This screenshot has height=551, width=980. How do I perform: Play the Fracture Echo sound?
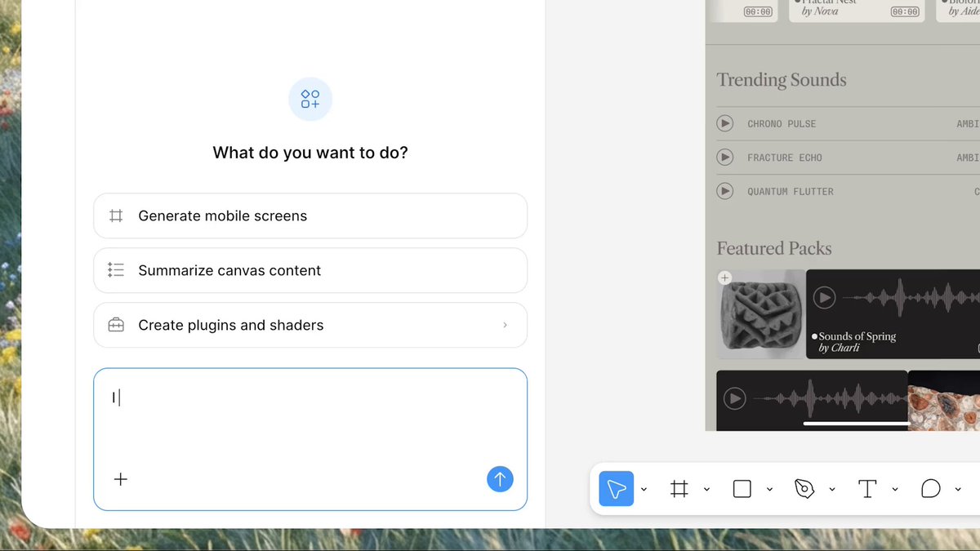coord(724,157)
